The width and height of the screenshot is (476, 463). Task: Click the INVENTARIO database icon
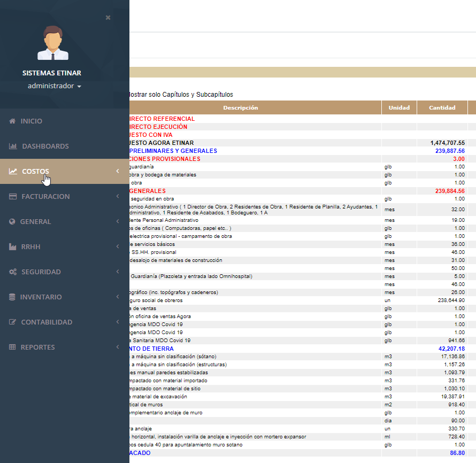[12, 297]
